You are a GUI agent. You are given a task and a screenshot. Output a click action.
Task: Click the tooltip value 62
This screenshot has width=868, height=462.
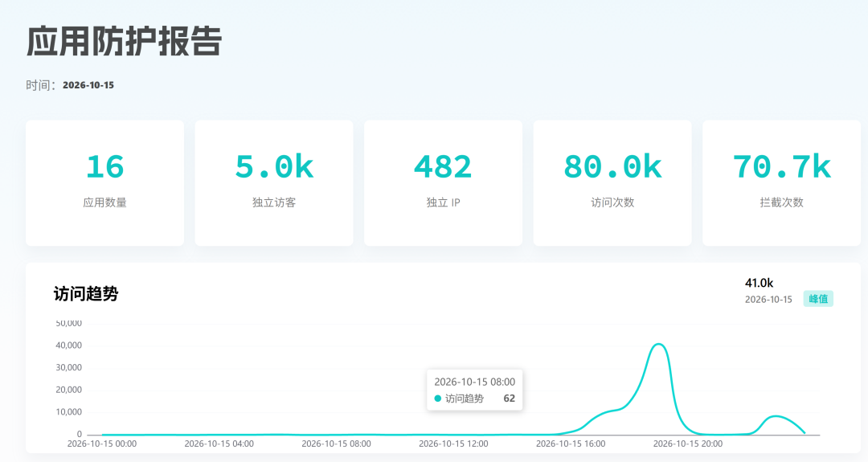click(x=510, y=399)
